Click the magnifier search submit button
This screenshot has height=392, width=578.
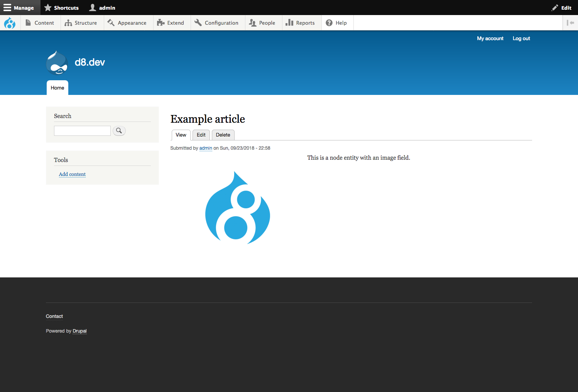point(119,131)
